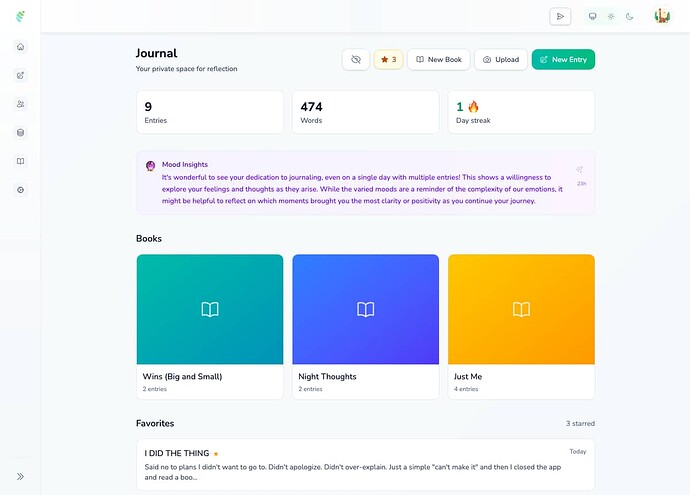The height and width of the screenshot is (495, 690).
Task: Select system theme monitor icon
Action: 593,16
